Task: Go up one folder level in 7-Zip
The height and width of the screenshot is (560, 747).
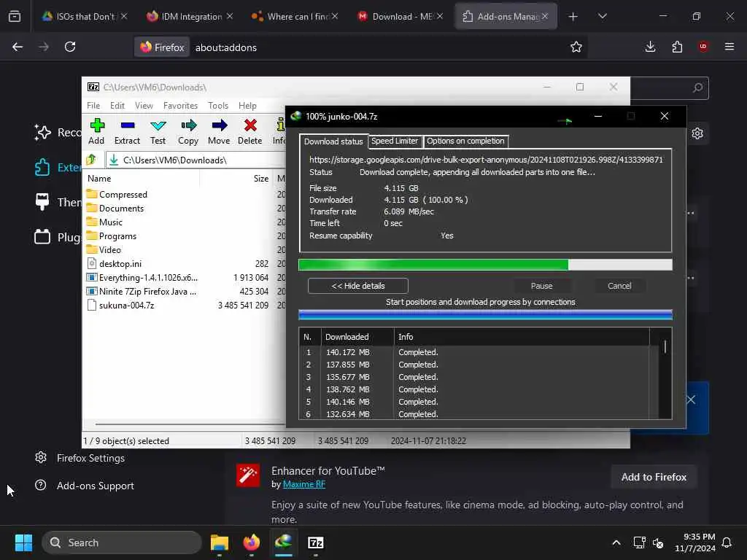Action: [x=91, y=160]
